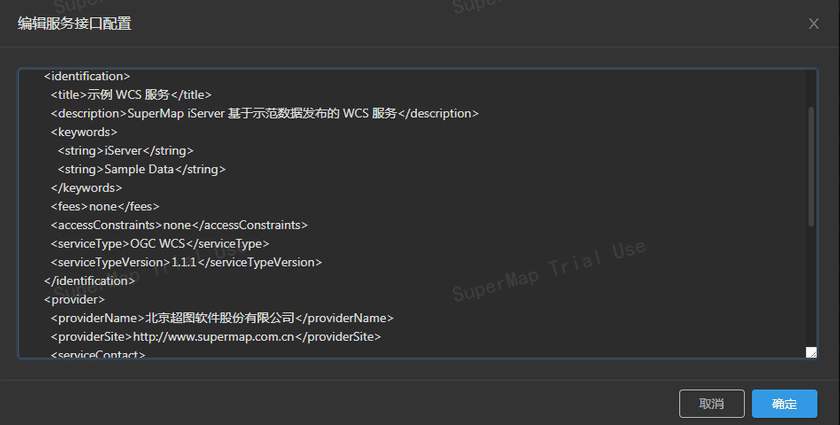840x425 pixels.
Task: Click the 取消 button
Action: [711, 404]
